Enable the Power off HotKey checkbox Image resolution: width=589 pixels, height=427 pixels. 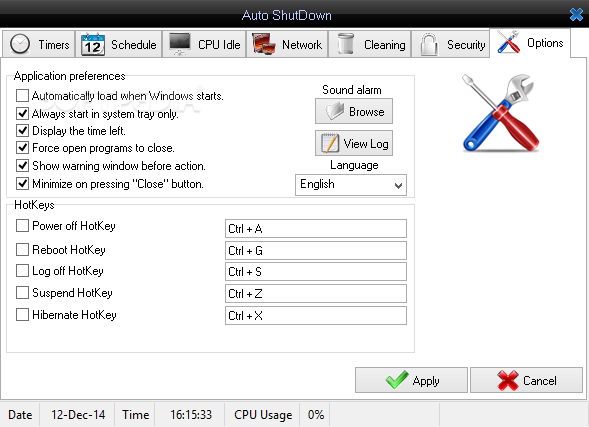click(22, 226)
